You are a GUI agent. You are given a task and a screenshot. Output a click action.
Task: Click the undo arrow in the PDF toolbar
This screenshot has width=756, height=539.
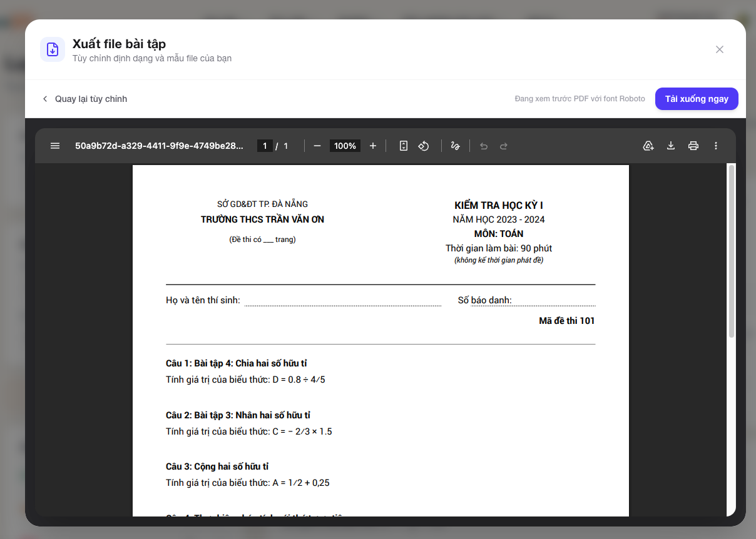tap(483, 146)
